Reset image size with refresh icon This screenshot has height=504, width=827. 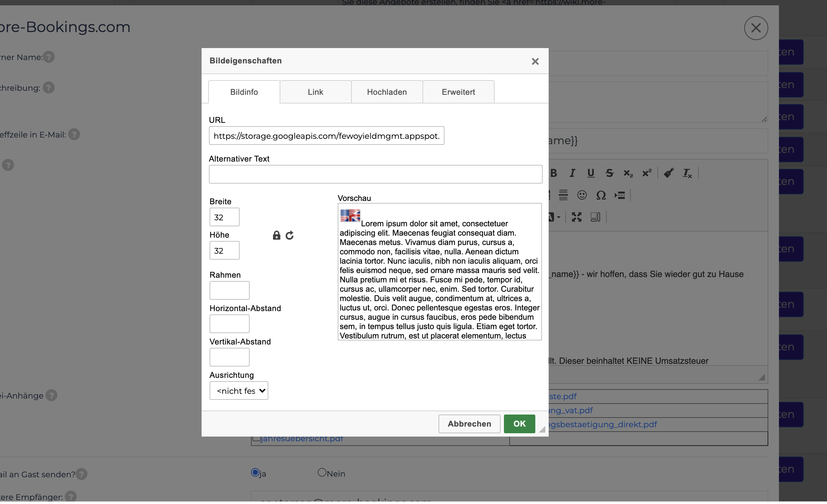tap(290, 235)
